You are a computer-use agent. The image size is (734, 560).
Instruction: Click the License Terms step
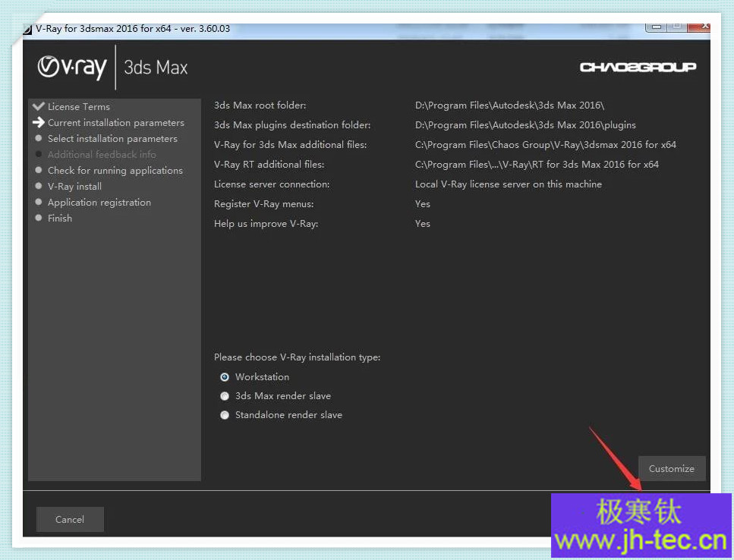[79, 107]
